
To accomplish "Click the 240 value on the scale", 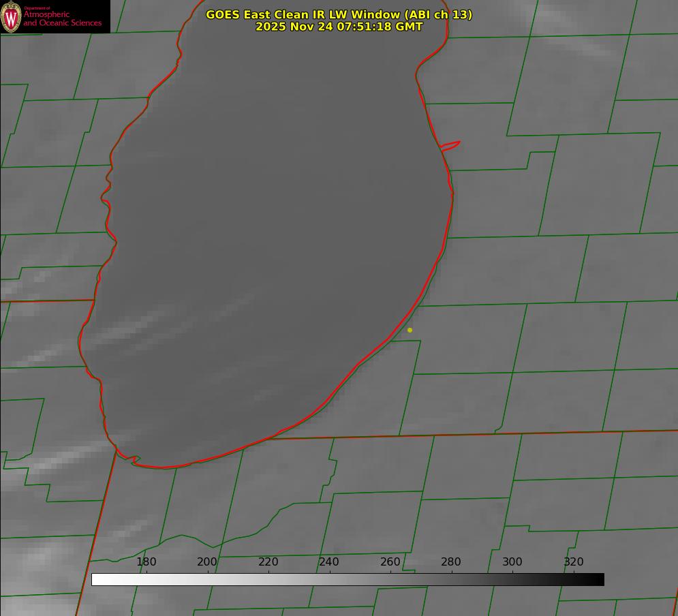I will pyautogui.click(x=329, y=561).
